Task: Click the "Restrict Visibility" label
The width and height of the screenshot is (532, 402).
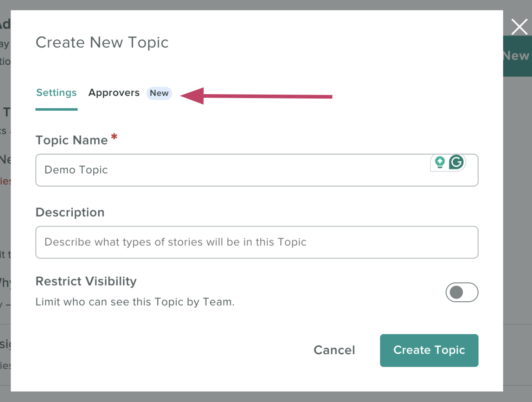Action: (x=86, y=281)
